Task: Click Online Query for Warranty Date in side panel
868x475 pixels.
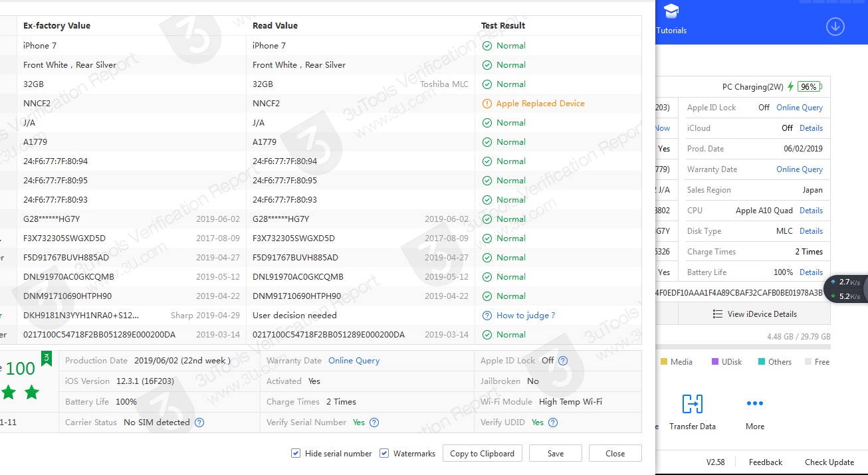Action: [800, 169]
